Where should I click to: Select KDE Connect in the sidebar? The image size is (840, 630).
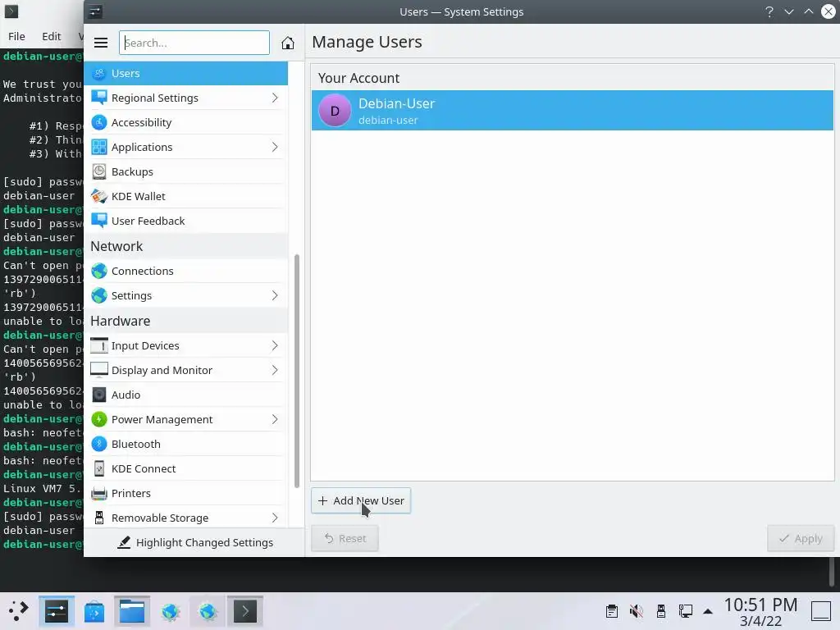(x=186, y=468)
